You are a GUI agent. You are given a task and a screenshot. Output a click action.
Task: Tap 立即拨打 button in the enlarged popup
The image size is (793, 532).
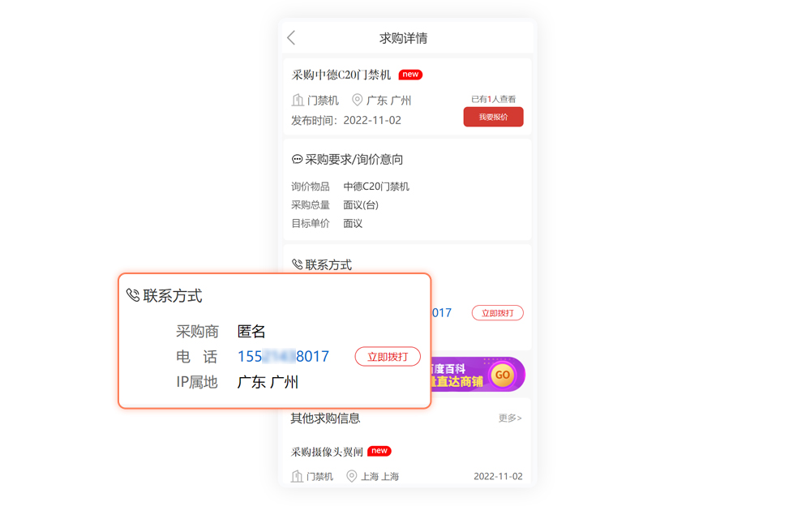(x=388, y=357)
